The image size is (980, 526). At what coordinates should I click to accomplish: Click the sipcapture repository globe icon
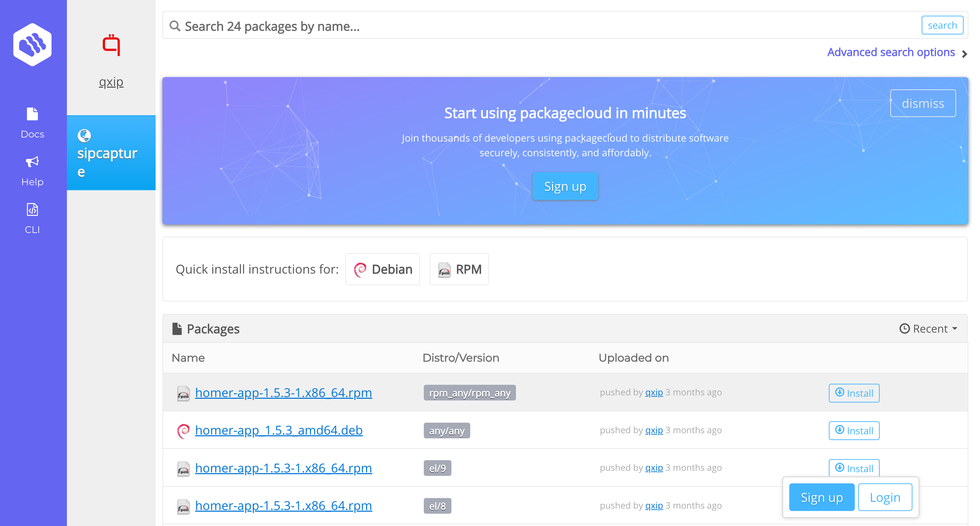pyautogui.click(x=84, y=135)
